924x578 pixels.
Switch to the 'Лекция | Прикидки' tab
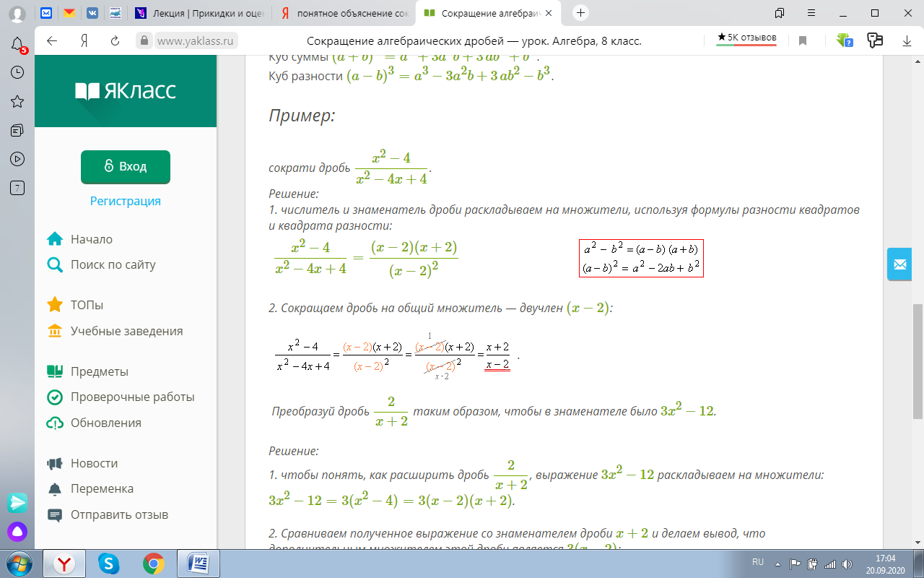200,13
